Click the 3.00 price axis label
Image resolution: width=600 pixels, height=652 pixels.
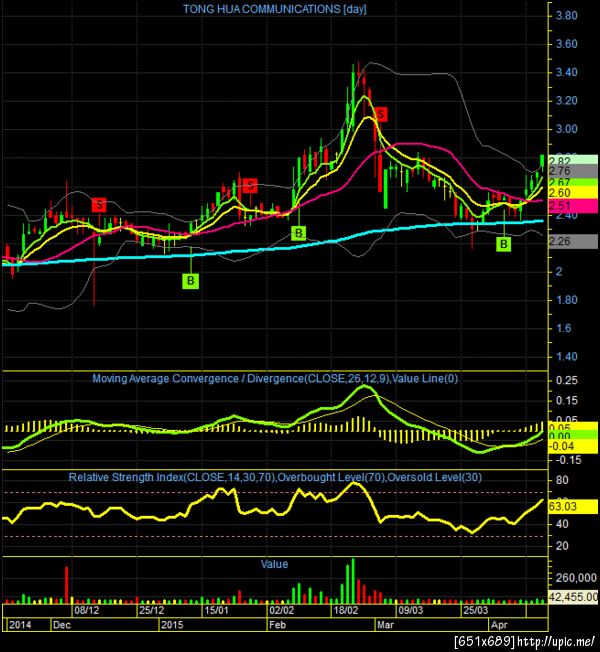566,129
